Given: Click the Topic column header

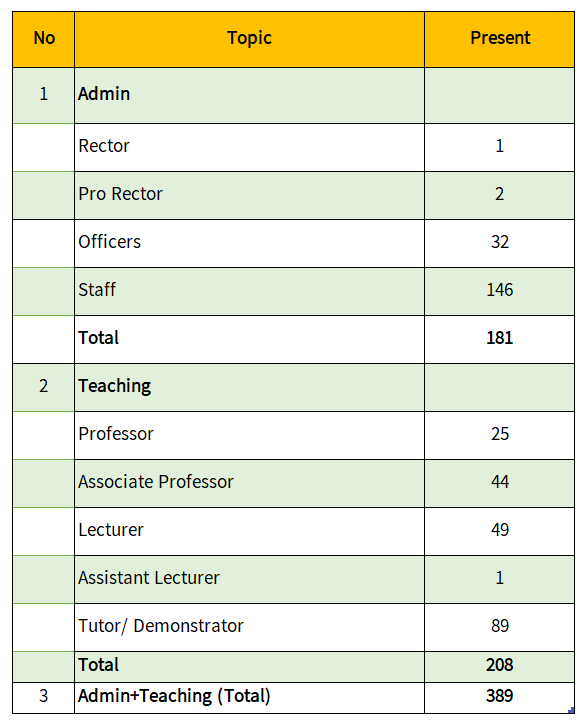Looking at the screenshot, I should (x=249, y=40).
